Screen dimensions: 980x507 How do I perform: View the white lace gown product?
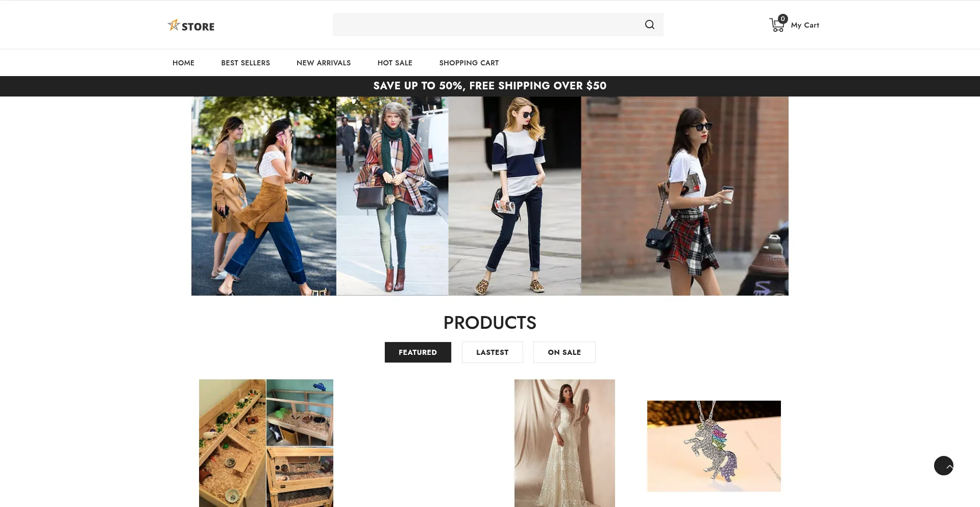click(565, 443)
